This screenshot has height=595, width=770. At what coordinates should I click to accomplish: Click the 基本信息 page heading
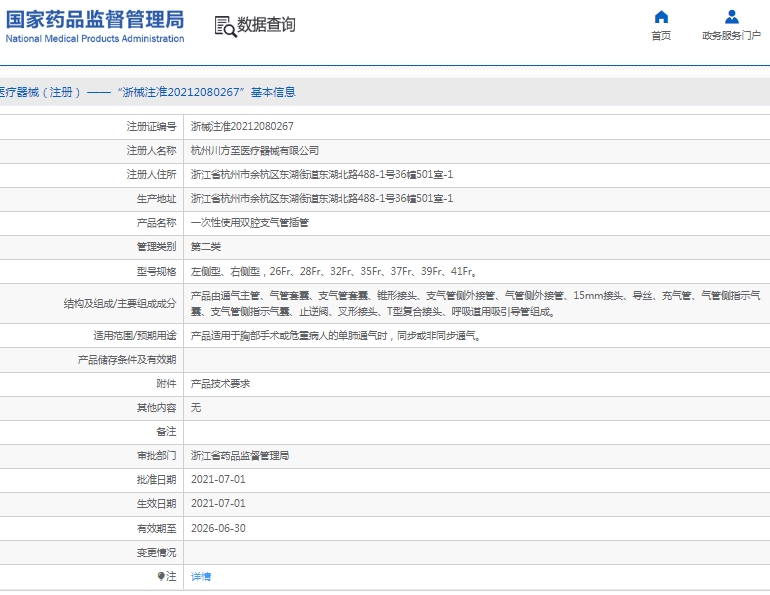click(273, 92)
